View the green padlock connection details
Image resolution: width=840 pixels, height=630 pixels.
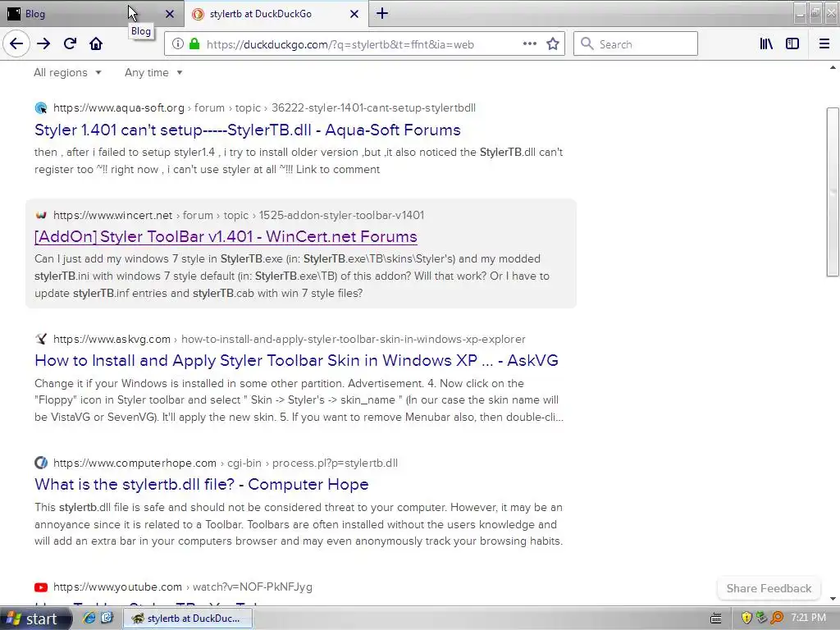click(x=195, y=44)
